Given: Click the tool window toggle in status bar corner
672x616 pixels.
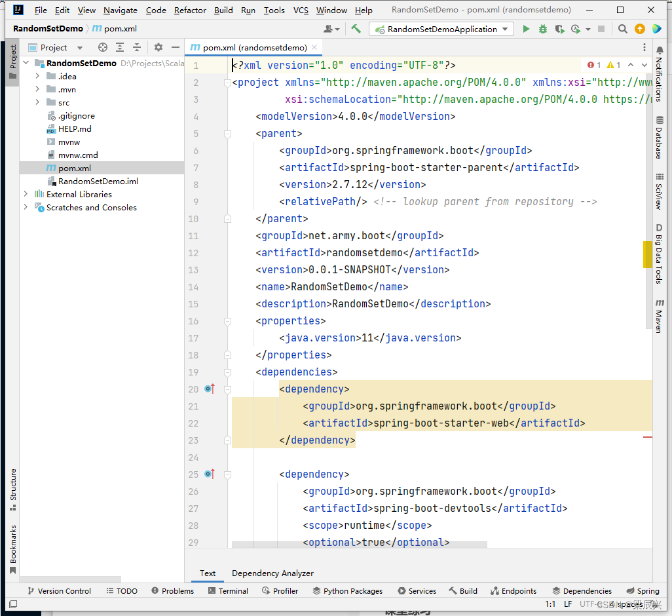Looking at the screenshot, I should (x=13, y=604).
